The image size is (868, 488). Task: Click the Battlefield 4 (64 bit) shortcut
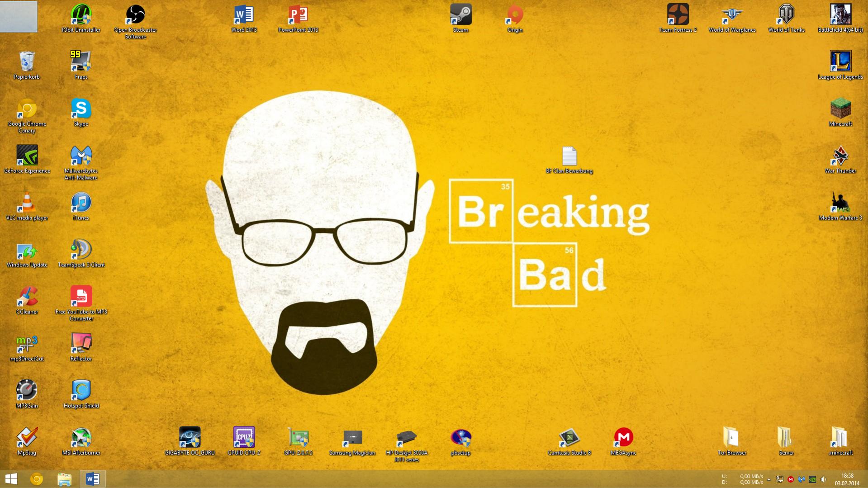pos(840,19)
